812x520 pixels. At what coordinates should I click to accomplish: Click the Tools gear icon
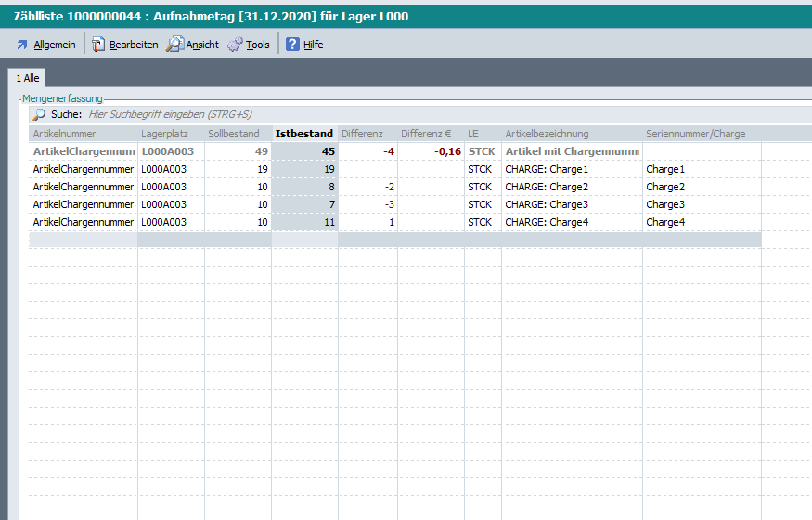[x=235, y=45]
